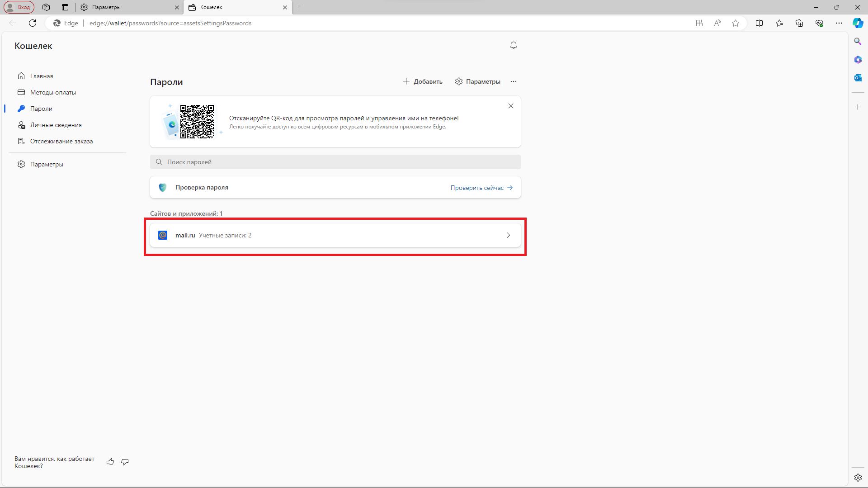Viewport: 868px width, 488px height.
Task: Click the thumbs up feedback icon
Action: point(110,462)
